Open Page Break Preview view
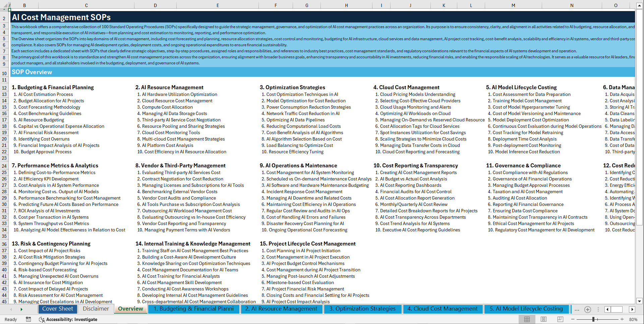 pos(560,319)
